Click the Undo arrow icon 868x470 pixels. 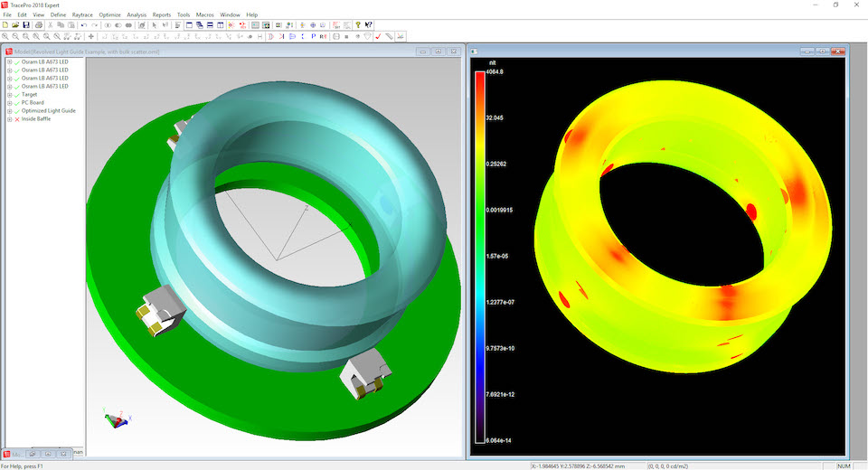click(x=83, y=25)
